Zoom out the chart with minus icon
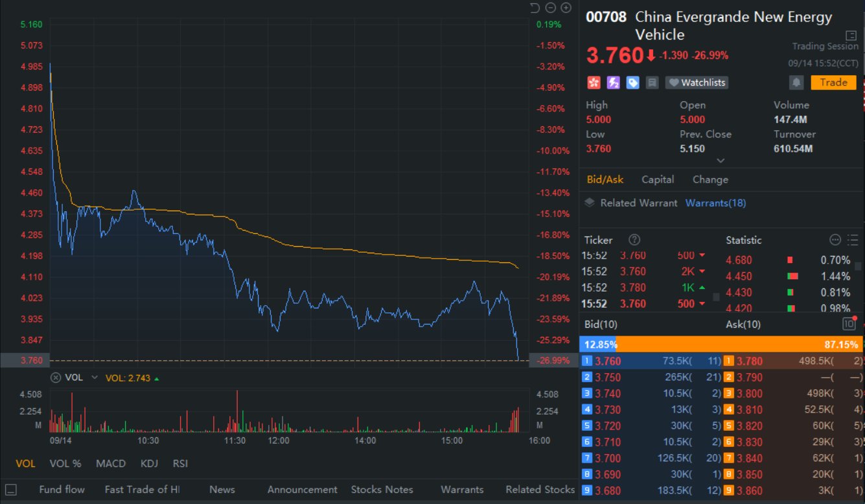This screenshot has width=865, height=504. click(x=551, y=8)
